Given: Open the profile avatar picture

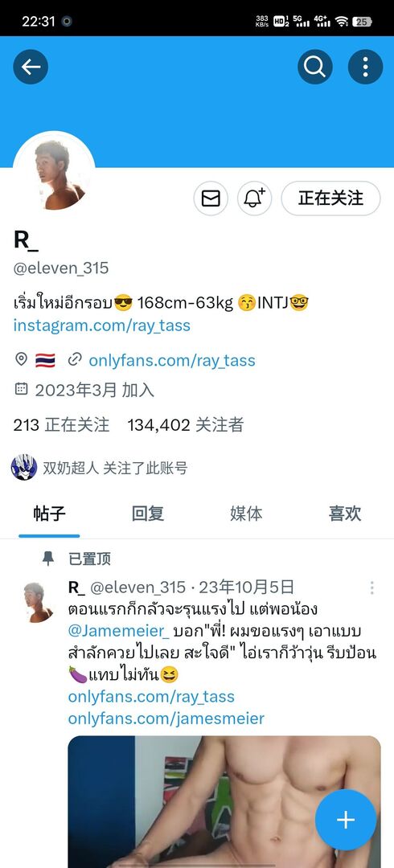Looking at the screenshot, I should click(x=54, y=173).
